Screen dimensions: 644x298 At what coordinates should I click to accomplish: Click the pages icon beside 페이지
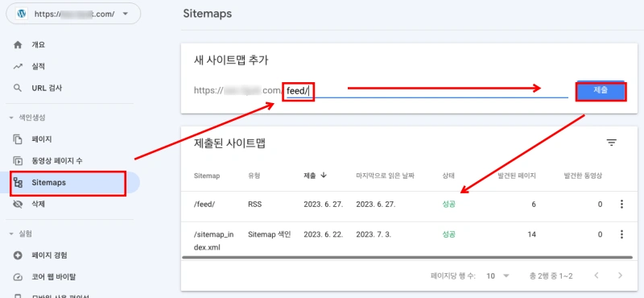point(18,139)
